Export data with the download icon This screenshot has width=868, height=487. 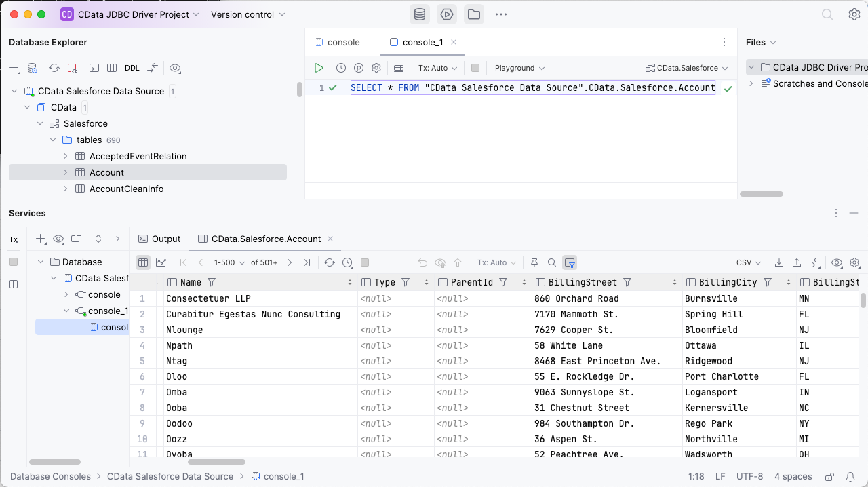[779, 262]
